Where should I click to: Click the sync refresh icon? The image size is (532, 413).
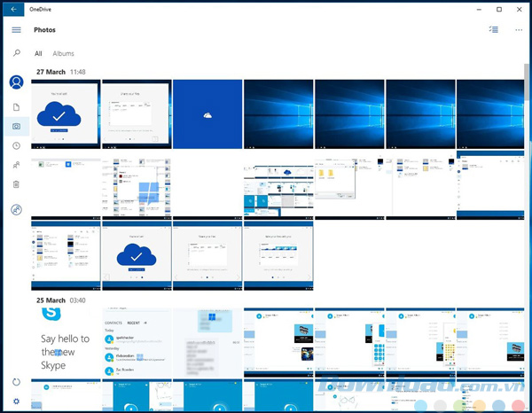16,382
